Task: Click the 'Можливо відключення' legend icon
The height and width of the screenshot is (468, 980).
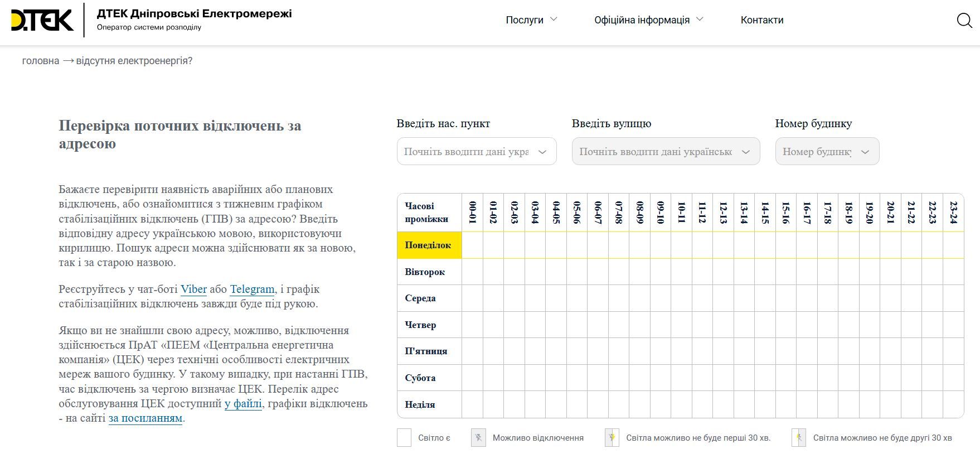Action: pyautogui.click(x=478, y=438)
